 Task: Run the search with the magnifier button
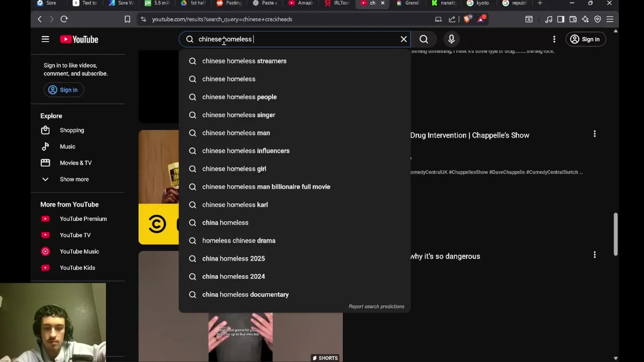[x=424, y=39]
